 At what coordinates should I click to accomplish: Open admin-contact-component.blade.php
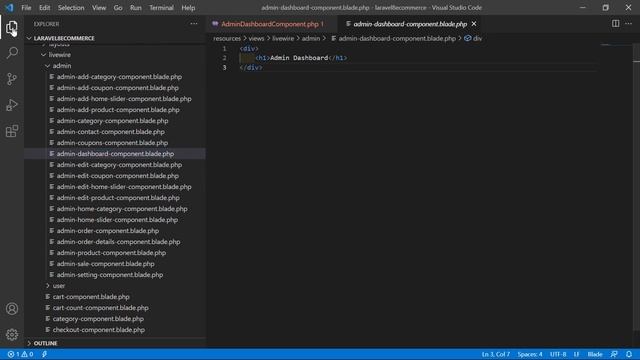(x=111, y=132)
